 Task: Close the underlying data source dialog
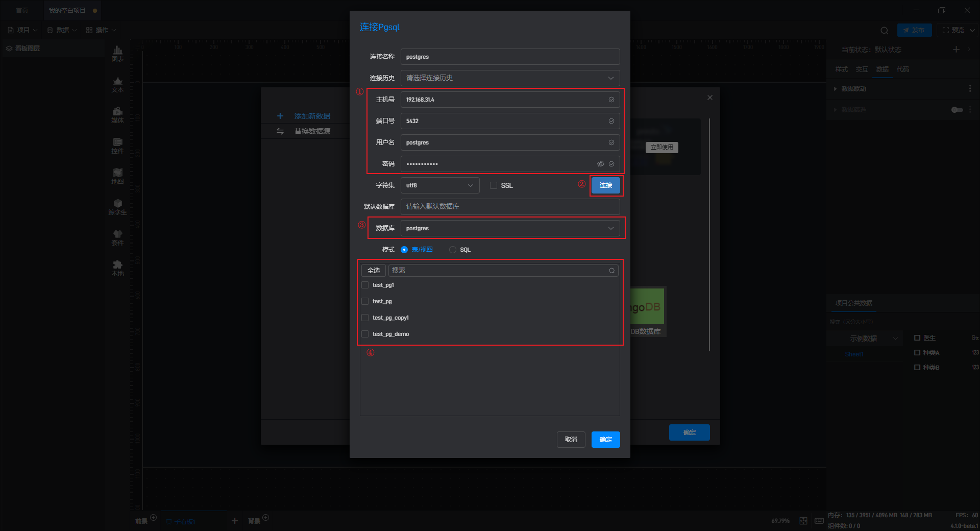[709, 98]
